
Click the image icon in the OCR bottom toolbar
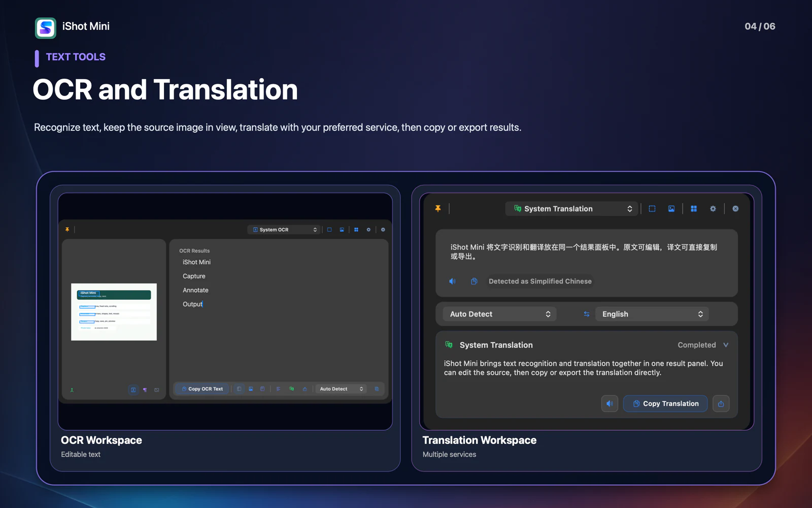(x=251, y=389)
